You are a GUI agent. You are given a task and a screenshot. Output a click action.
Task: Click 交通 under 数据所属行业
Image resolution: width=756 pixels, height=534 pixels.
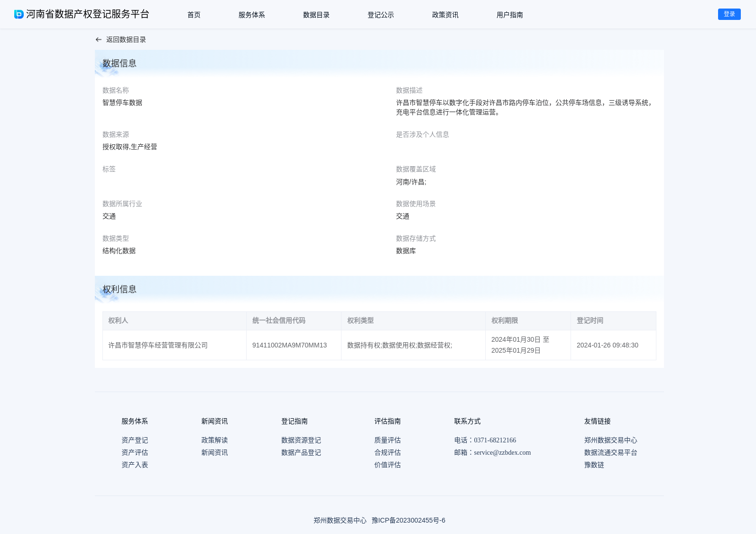click(109, 216)
